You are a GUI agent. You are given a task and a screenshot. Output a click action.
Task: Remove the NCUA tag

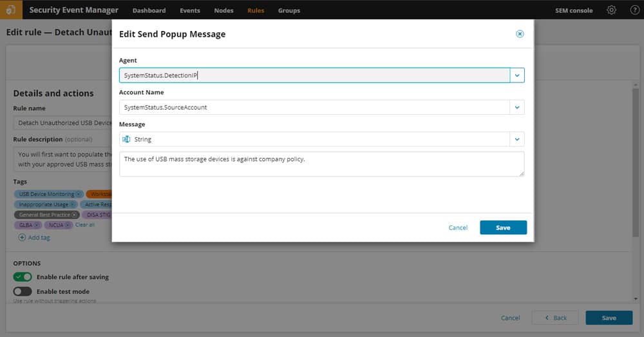68,225
